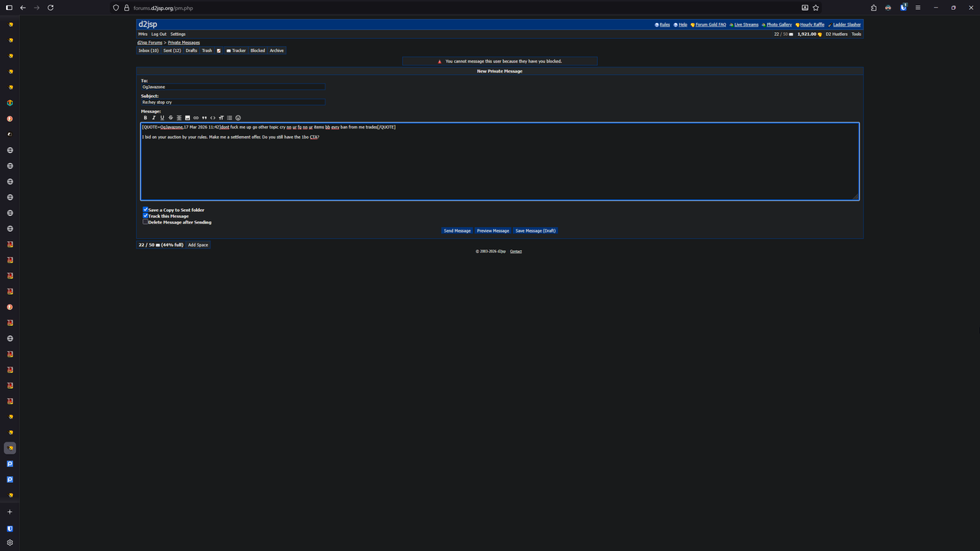
Task: Center-align text with the toolbar icon
Action: 179,118
